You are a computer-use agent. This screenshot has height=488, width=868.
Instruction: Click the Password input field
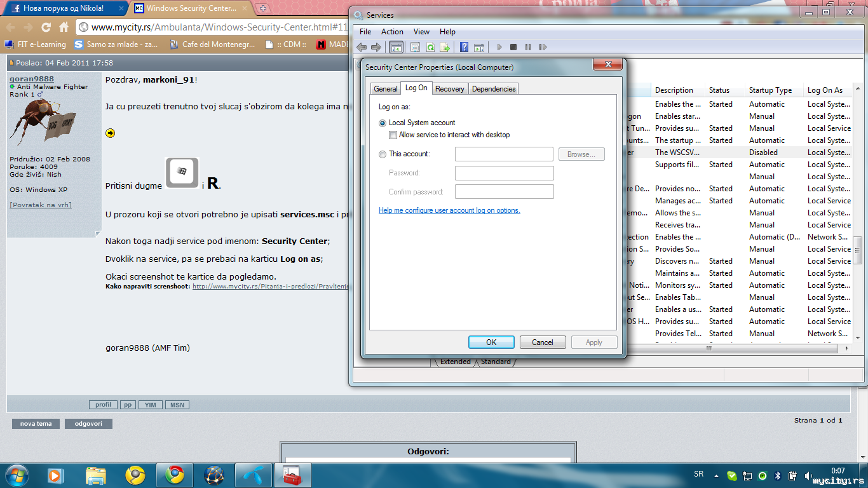pyautogui.click(x=505, y=173)
